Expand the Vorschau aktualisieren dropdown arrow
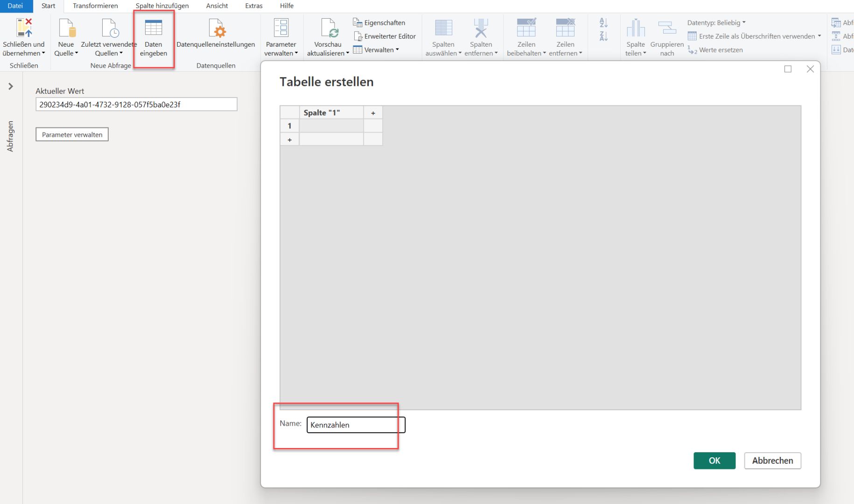 [347, 53]
